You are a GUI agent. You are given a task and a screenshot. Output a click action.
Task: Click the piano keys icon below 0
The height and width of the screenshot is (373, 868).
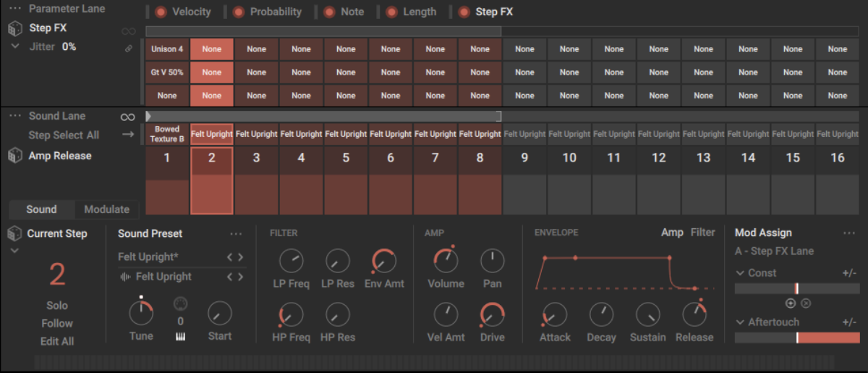coord(180,337)
